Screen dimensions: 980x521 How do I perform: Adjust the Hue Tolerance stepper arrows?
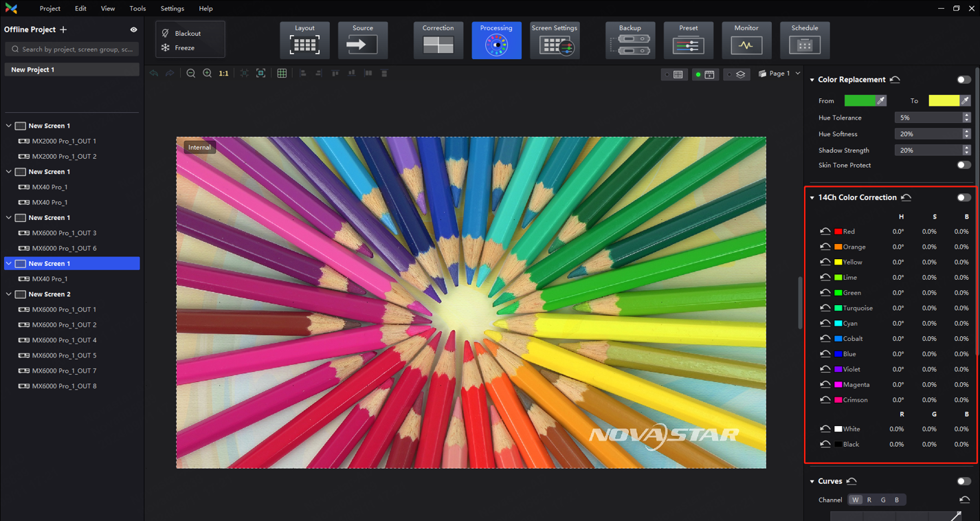click(966, 118)
